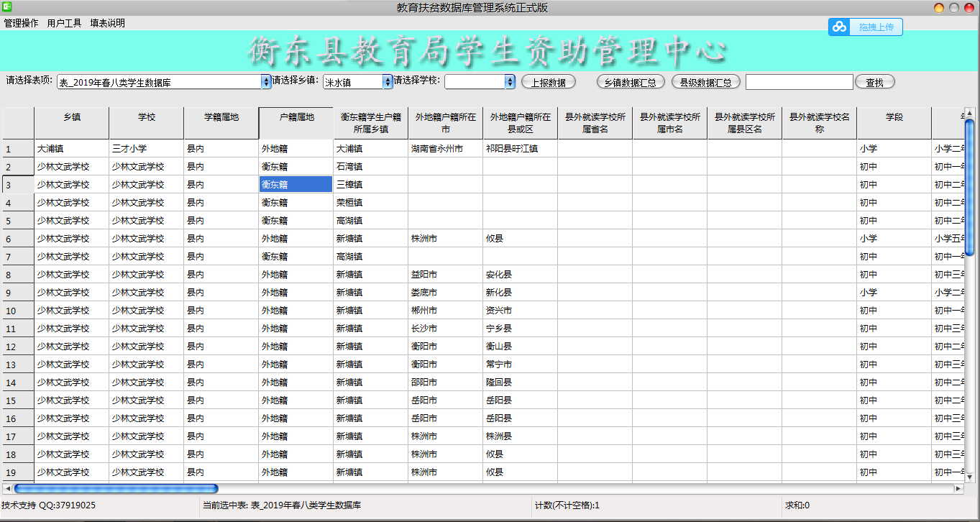Screen dimensions: 980x522
Task: Click the 拖拽上传 upload button
Action: [866, 27]
